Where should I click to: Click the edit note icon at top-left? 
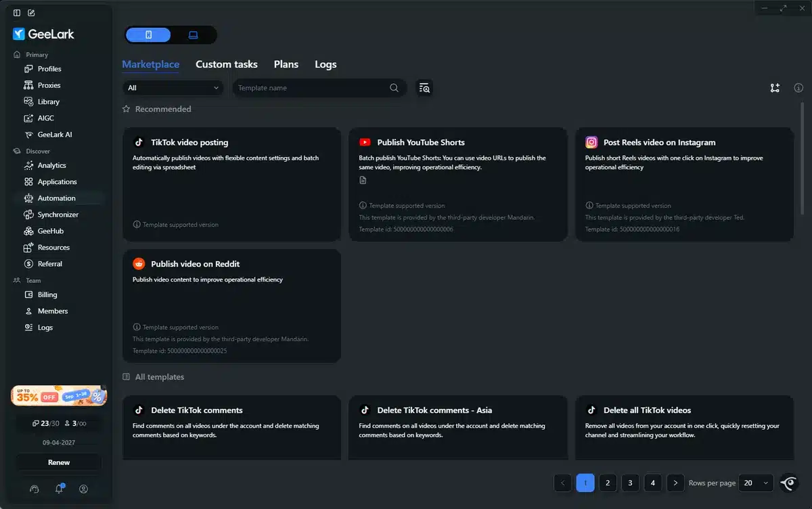(31, 13)
